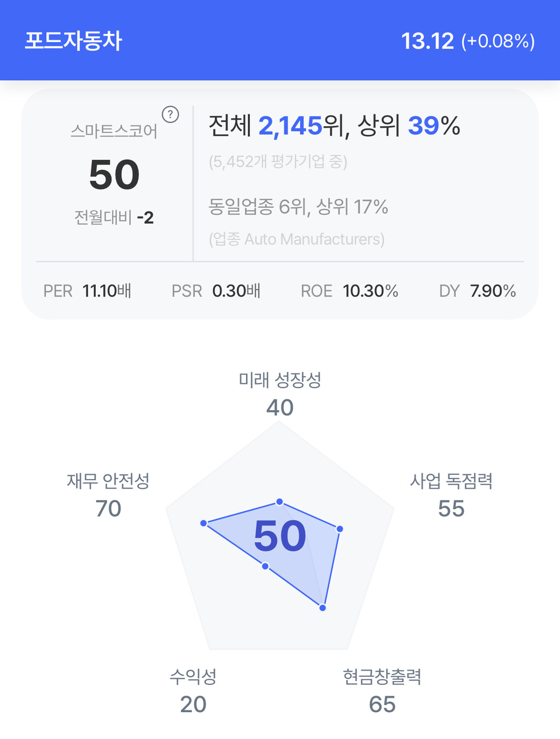The height and width of the screenshot is (739, 560).
Task: Click the radar chart's center score 50
Action: 280,536
